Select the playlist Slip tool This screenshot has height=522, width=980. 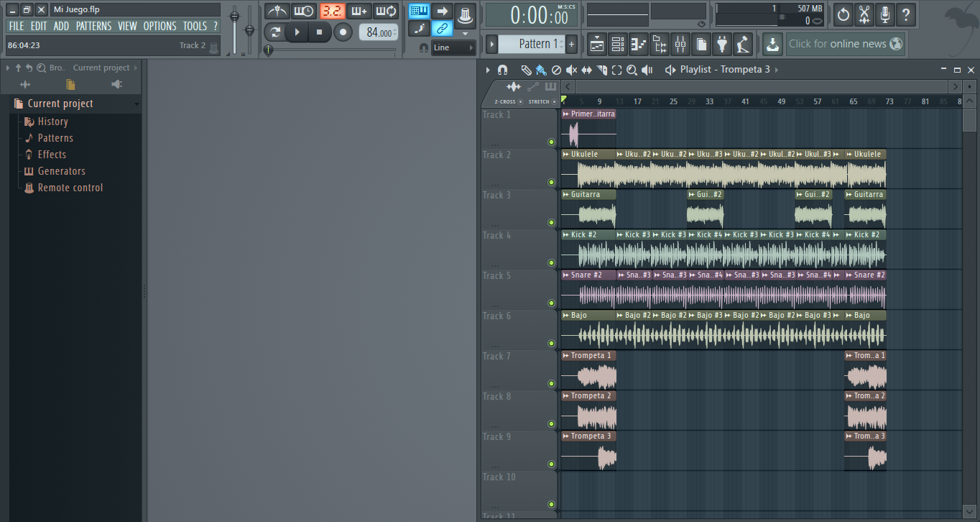[x=586, y=70]
